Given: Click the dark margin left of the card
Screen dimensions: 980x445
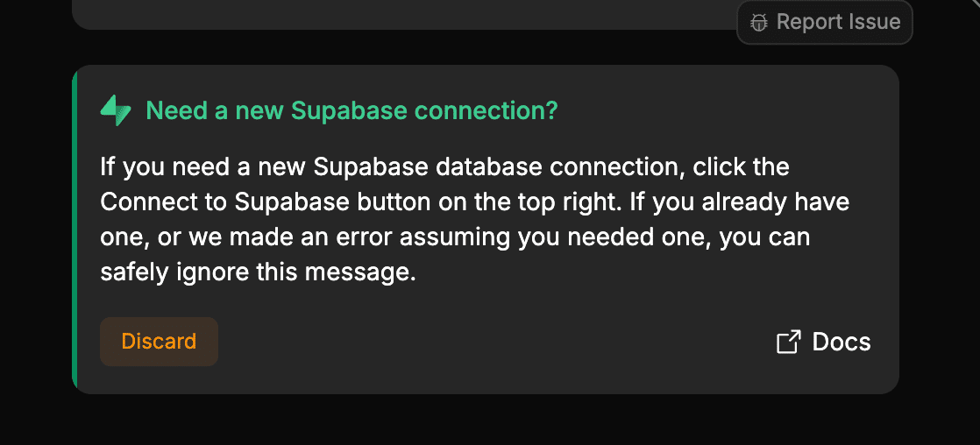Looking at the screenshot, I should (35, 230).
